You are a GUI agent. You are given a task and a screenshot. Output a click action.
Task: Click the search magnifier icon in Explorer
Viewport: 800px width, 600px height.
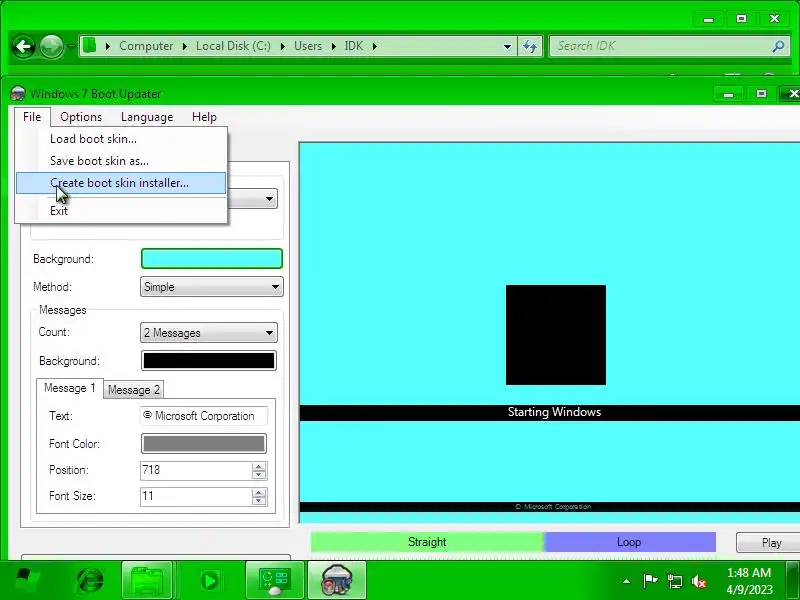pos(778,46)
